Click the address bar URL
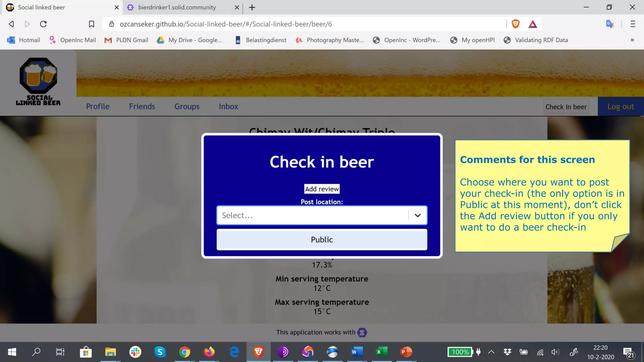This screenshot has height=362, width=644. [x=225, y=24]
